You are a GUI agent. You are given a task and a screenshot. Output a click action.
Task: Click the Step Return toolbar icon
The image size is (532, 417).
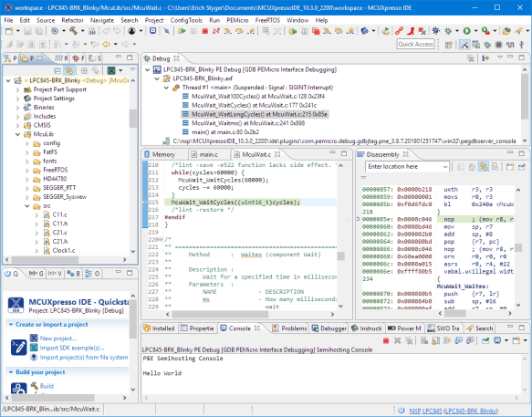[251, 31]
